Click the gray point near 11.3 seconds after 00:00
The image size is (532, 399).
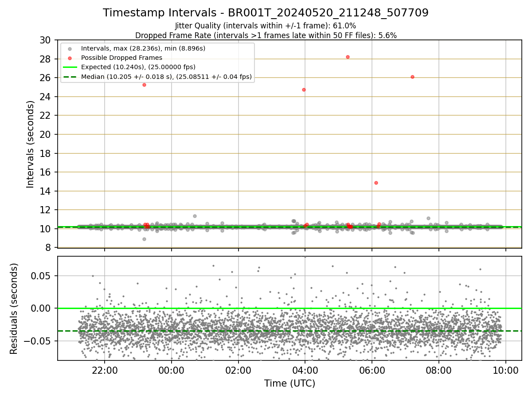(195, 216)
